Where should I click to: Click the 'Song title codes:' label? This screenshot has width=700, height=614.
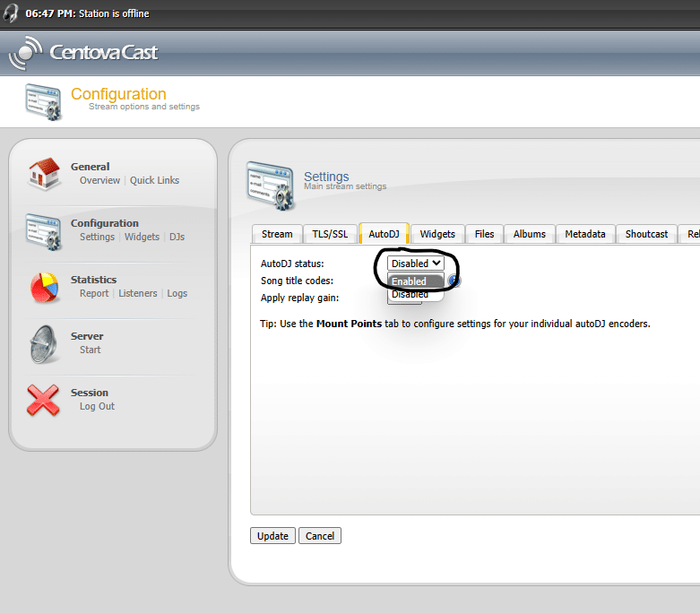tap(298, 281)
